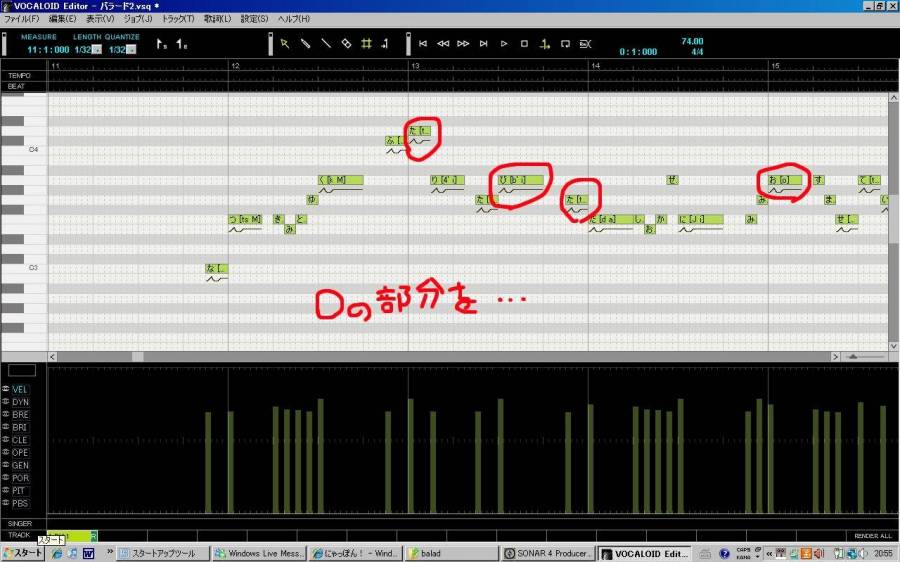Open the QUANTIZE 1/32 dropdown
This screenshot has height=562, width=900.
point(131,50)
